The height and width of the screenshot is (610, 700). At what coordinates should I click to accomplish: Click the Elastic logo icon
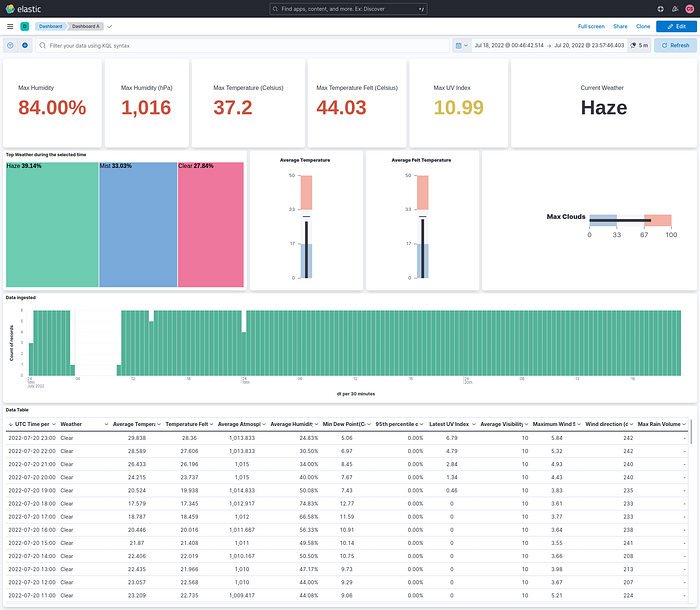[10, 8]
